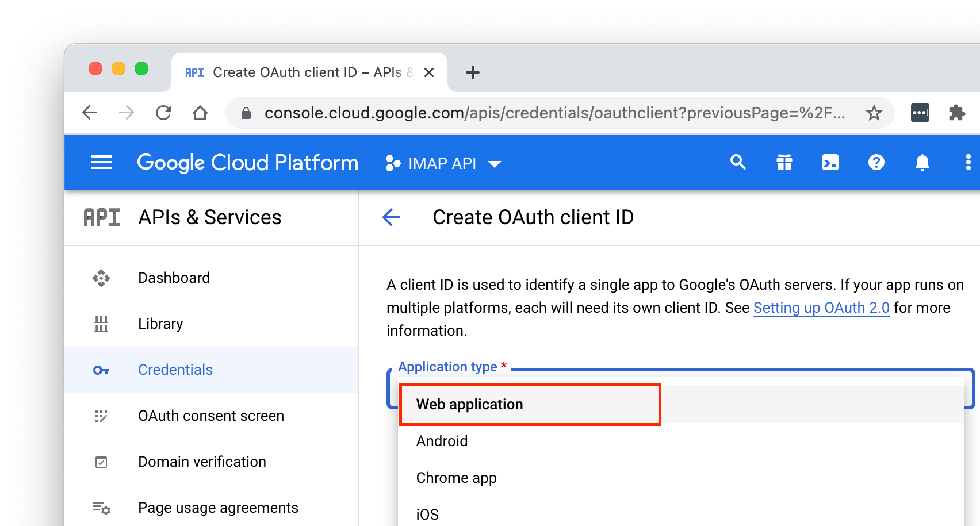Click the IMAP API project hexagon icon

pyautogui.click(x=393, y=163)
